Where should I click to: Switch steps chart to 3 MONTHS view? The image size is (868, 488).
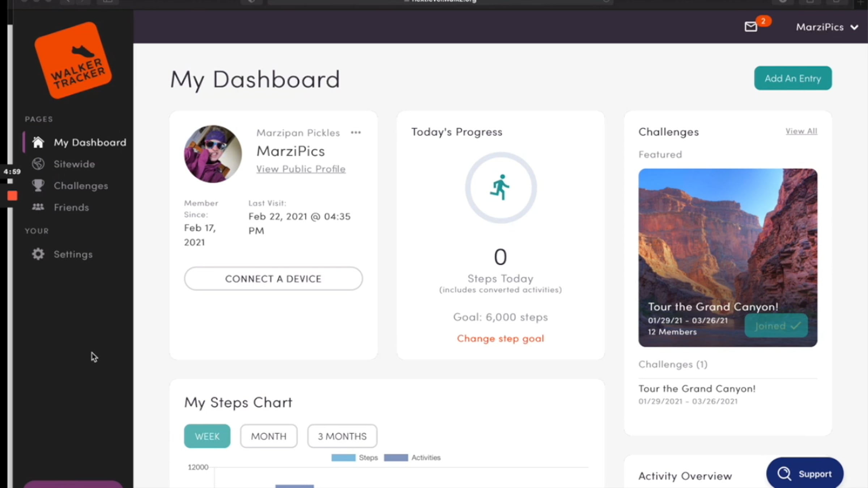tap(342, 436)
